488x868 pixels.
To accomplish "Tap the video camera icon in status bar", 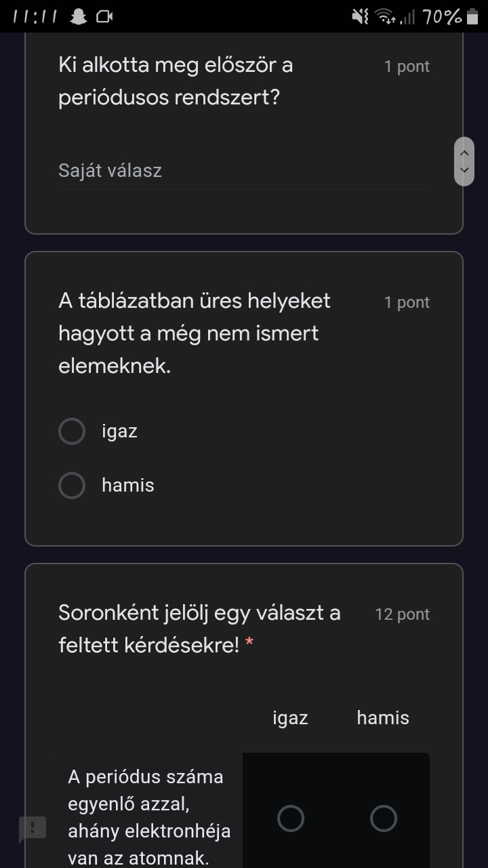I will point(104,16).
